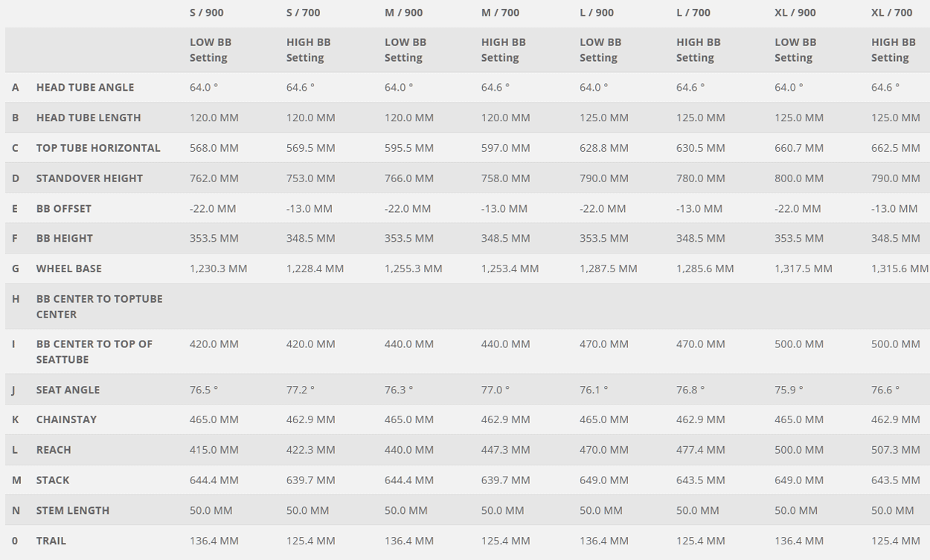
Task: Click the 1,230.3 MM wheel base value
Action: pyautogui.click(x=218, y=268)
